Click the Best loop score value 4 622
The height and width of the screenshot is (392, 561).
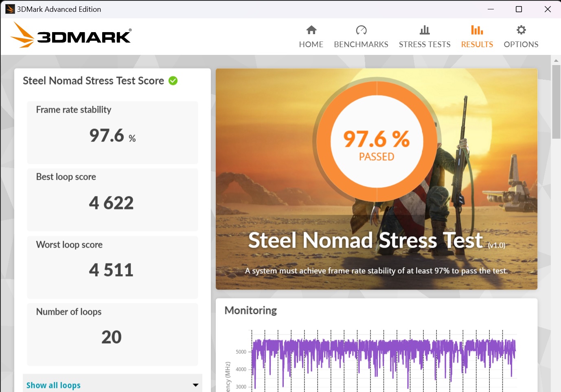click(x=111, y=203)
